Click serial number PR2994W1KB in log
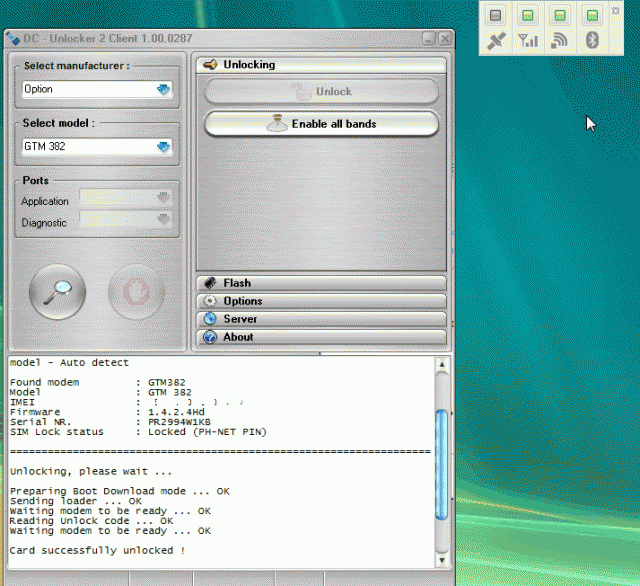 [x=179, y=422]
